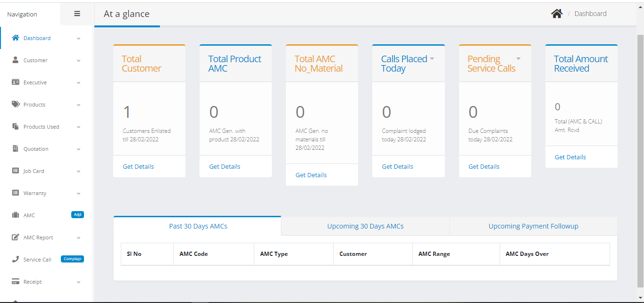
Task: Click the down arrow on the right scrollbar
Action: click(x=640, y=299)
